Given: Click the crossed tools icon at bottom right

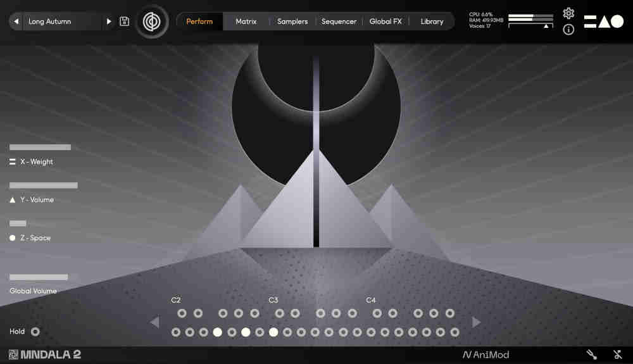Looking at the screenshot, I should tap(618, 355).
